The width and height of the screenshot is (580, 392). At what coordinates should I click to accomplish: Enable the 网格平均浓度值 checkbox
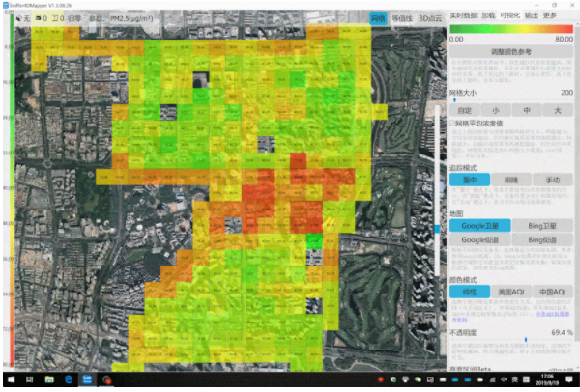(x=453, y=125)
